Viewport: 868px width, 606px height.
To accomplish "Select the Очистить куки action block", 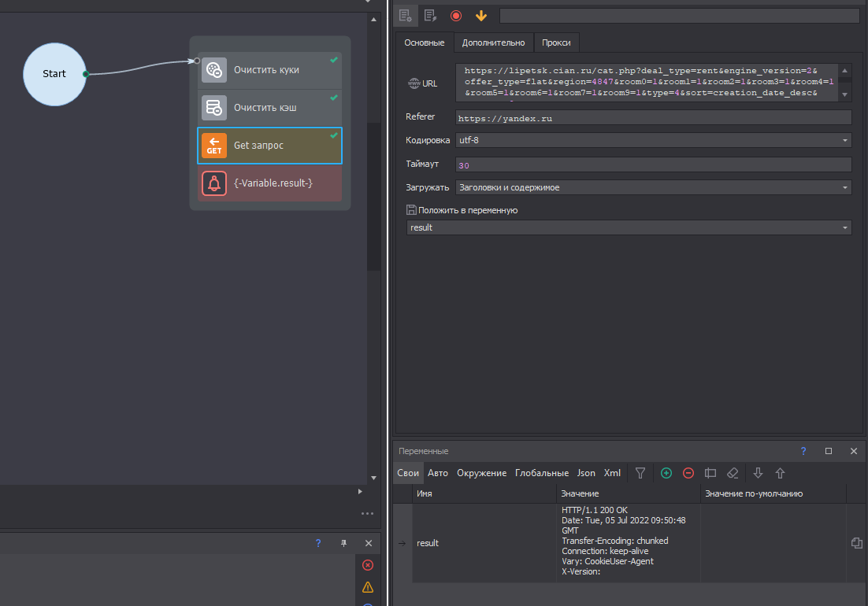I will 269,70.
